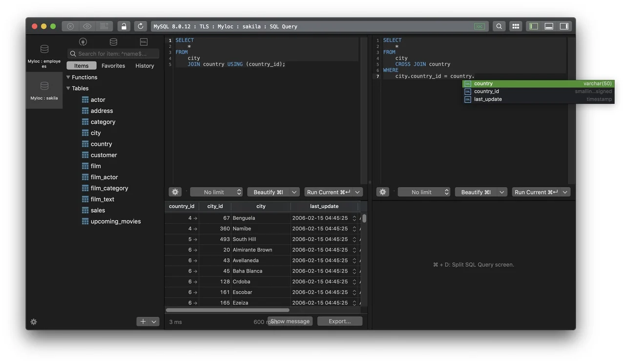Toggle the right sidebar panel
This screenshot has width=625, height=364.
pos(564,26)
